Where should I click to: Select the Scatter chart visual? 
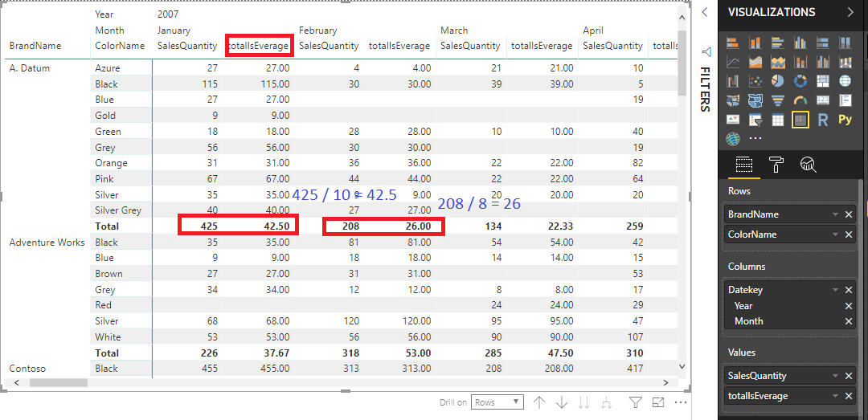(755, 81)
